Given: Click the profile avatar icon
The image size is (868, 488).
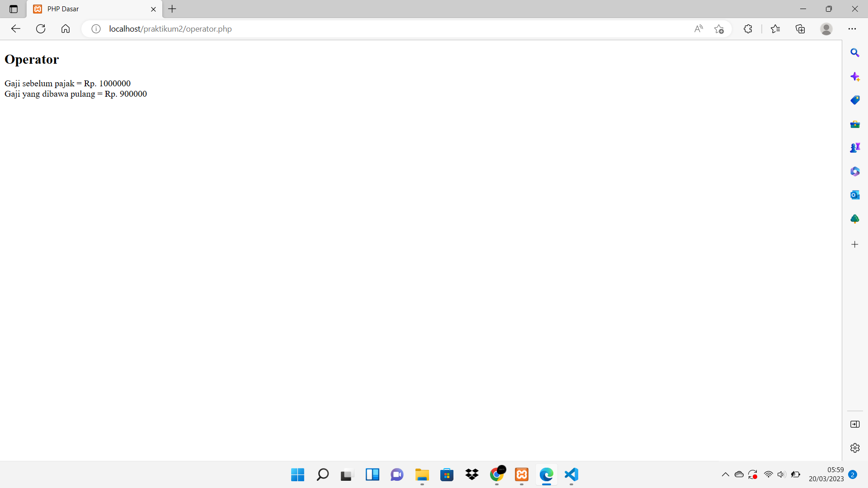Looking at the screenshot, I should pyautogui.click(x=826, y=29).
